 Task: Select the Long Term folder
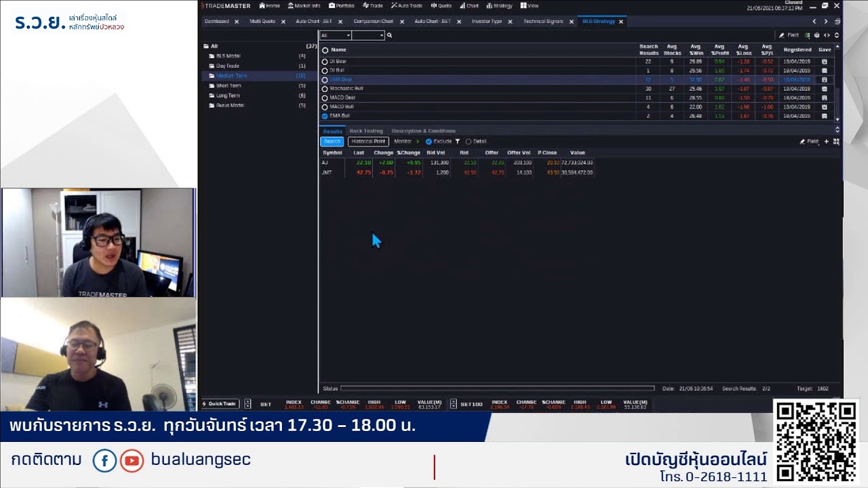[260, 96]
